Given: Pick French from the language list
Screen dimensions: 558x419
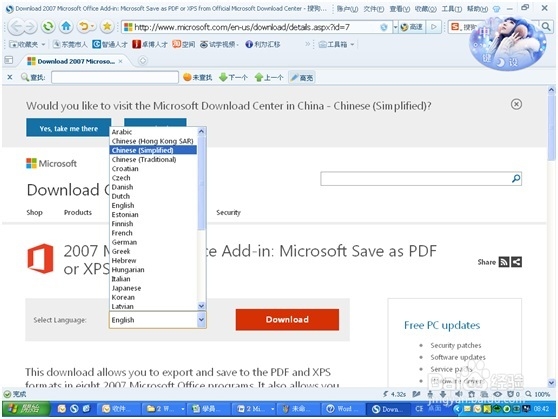Looking at the screenshot, I should click(153, 233).
